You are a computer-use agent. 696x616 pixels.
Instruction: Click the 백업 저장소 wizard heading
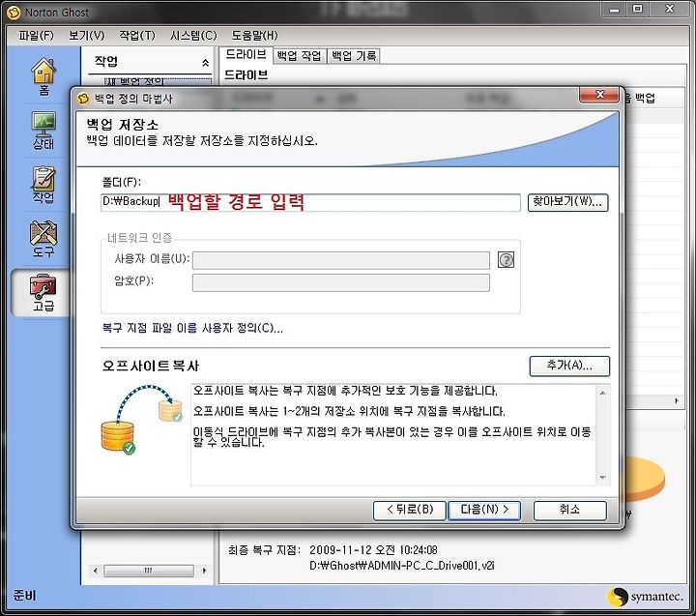pyautogui.click(x=122, y=125)
